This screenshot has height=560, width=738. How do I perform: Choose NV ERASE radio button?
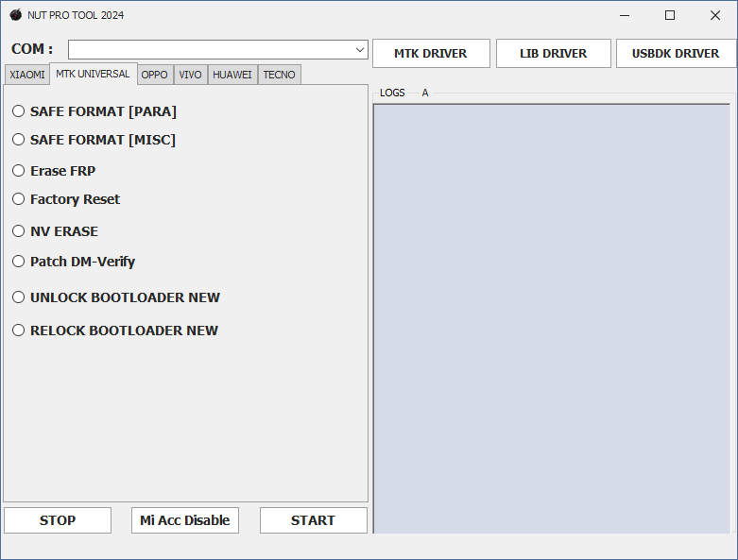pos(19,231)
